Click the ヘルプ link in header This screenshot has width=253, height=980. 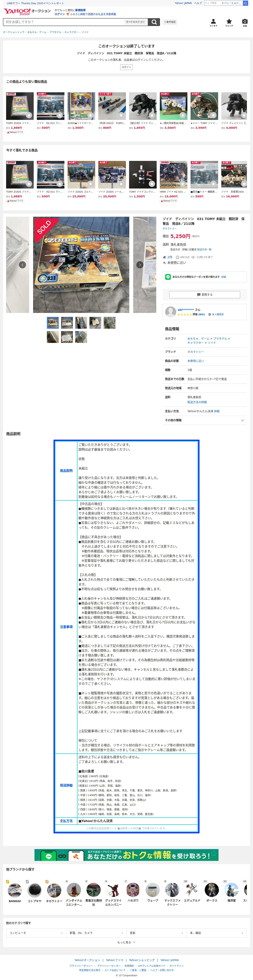pyautogui.click(x=198, y=3)
